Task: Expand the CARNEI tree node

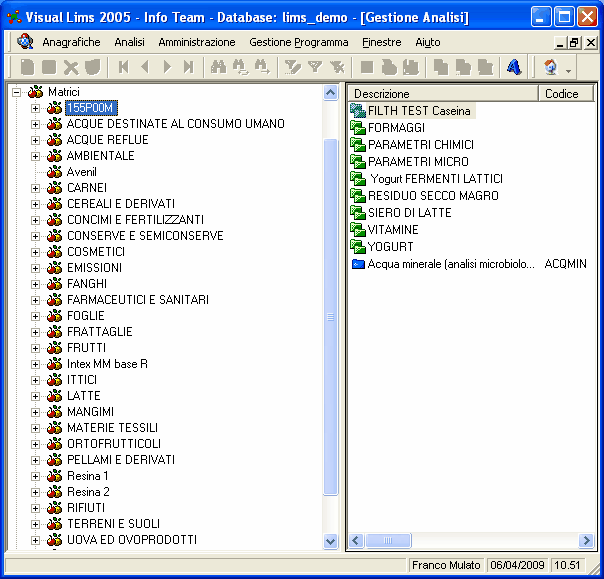Action: tap(35, 188)
